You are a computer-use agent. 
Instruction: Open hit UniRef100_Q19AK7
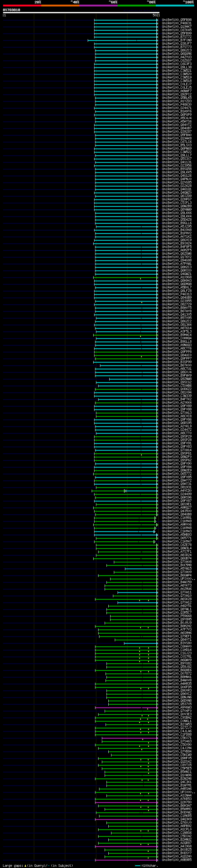point(176,26)
